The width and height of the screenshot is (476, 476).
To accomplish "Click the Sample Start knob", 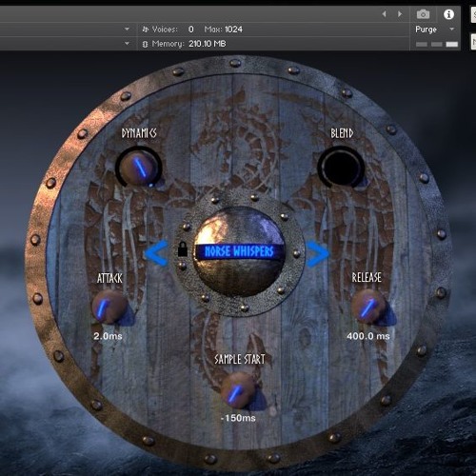I will pos(238,390).
